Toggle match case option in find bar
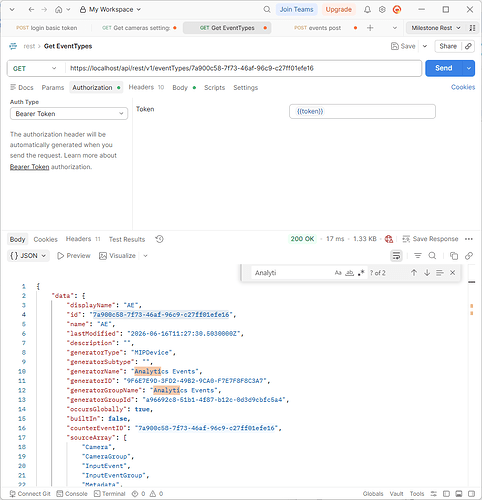This screenshot has width=482, height=500. [338, 273]
